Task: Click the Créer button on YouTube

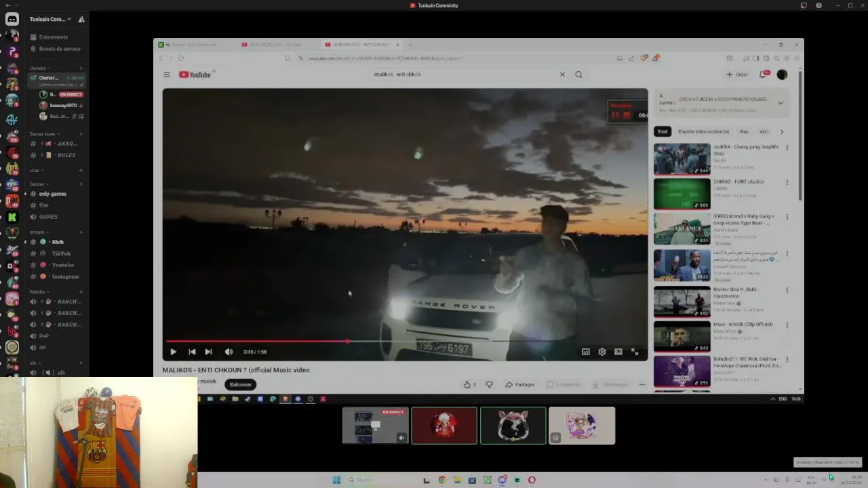Action: point(737,75)
